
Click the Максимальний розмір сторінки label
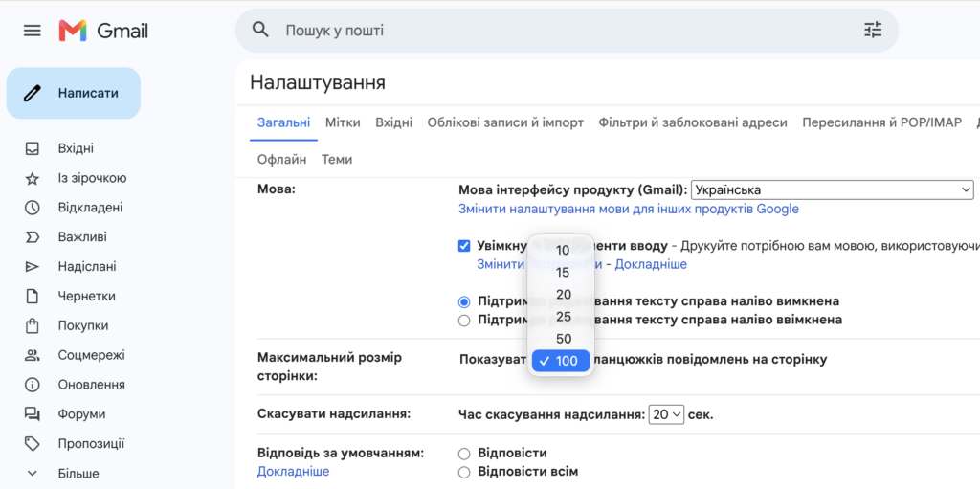tap(329, 367)
